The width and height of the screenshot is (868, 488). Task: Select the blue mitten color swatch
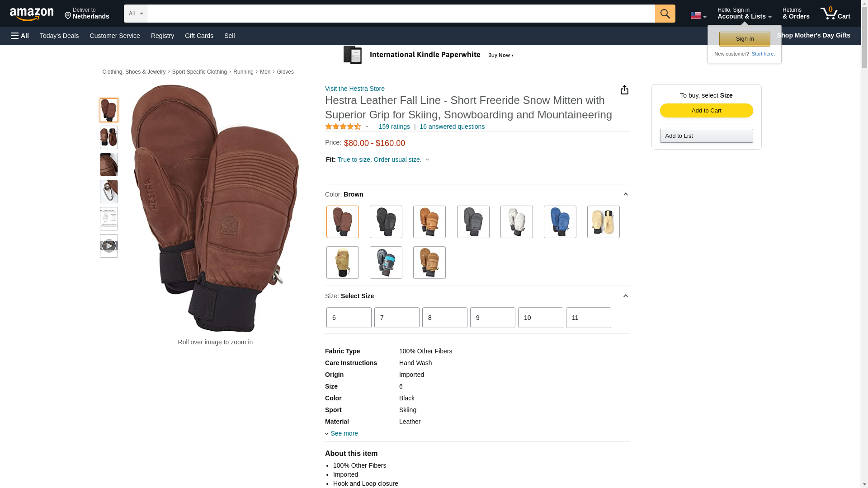click(560, 222)
